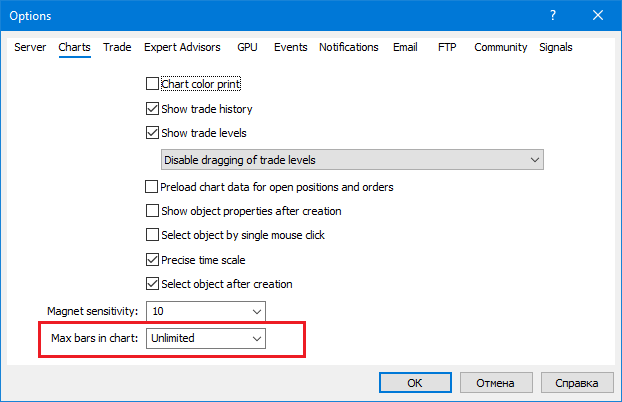Click the Справка help button
The image size is (622, 402).
pyautogui.click(x=576, y=382)
